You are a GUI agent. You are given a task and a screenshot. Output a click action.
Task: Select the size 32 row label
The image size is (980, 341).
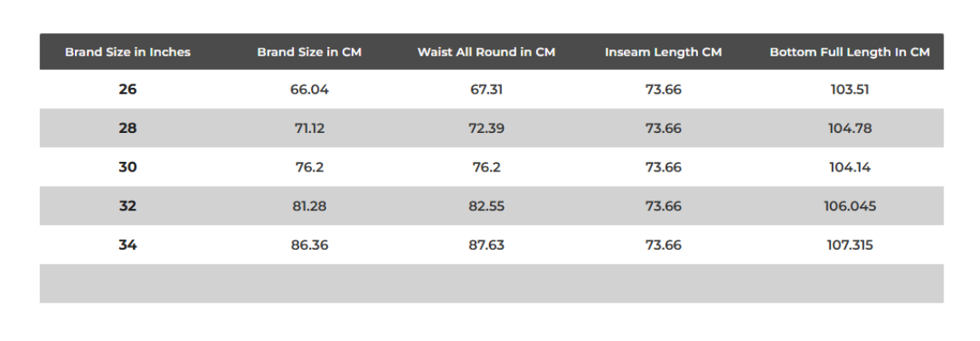128,206
